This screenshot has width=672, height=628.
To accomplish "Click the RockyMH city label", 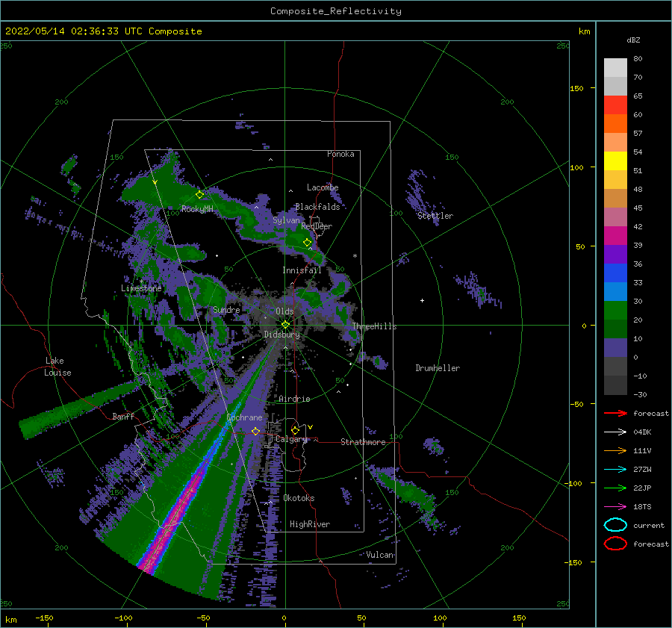I will pos(198,209).
